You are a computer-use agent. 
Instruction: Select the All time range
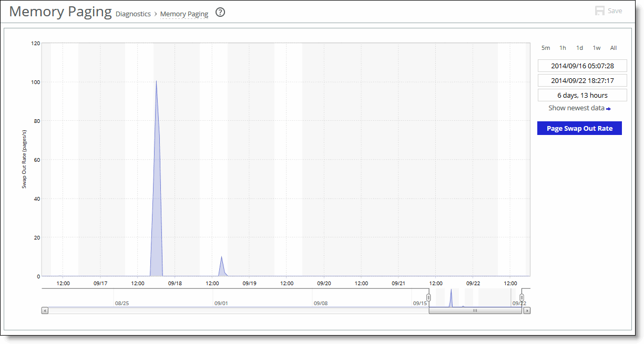coord(613,48)
